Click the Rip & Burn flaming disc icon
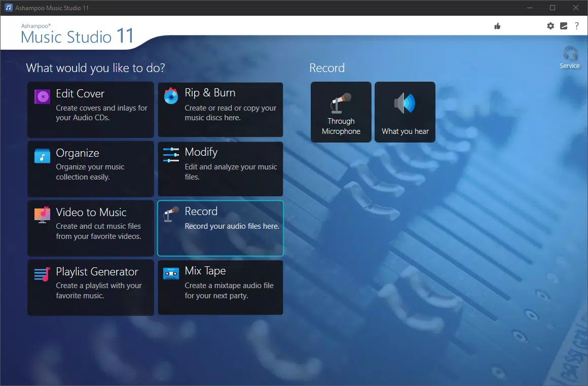The height and width of the screenshot is (386, 588). coord(171,96)
